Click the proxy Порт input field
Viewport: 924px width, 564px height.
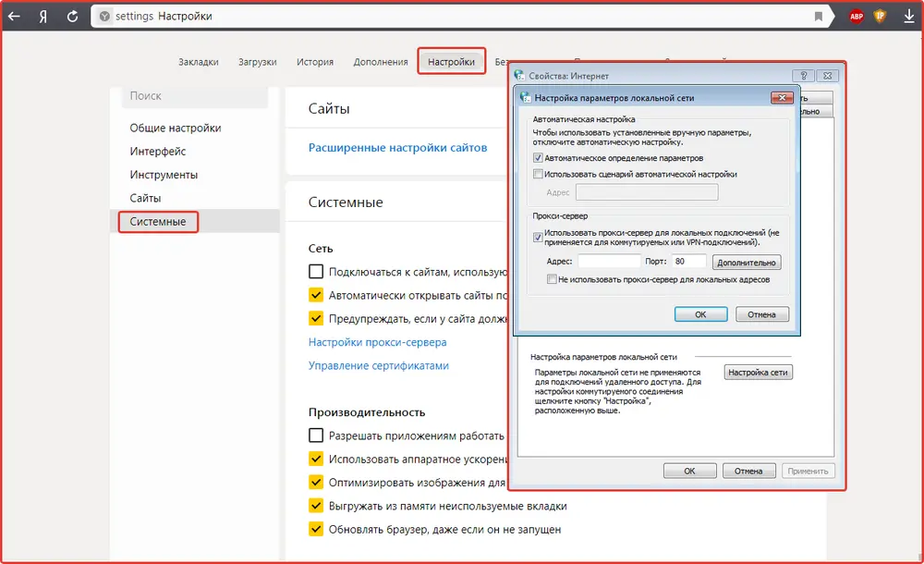point(690,262)
